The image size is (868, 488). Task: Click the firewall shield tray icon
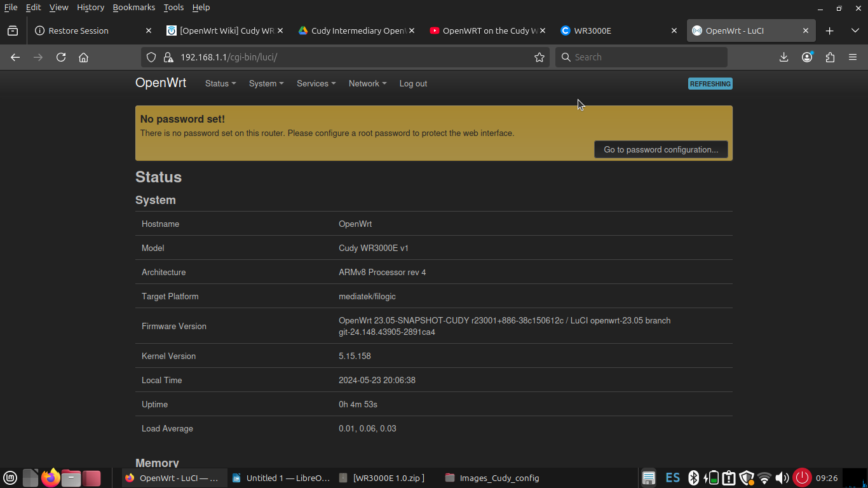tap(746, 477)
